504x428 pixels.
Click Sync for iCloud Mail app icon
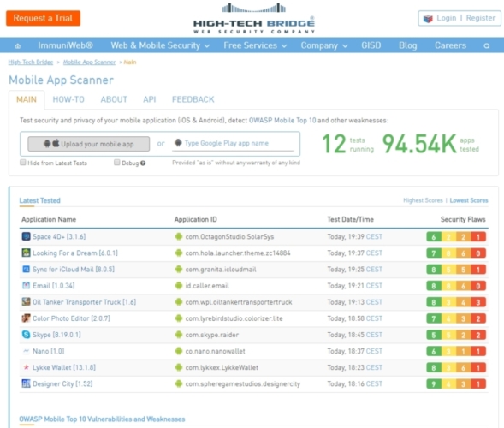(26, 269)
